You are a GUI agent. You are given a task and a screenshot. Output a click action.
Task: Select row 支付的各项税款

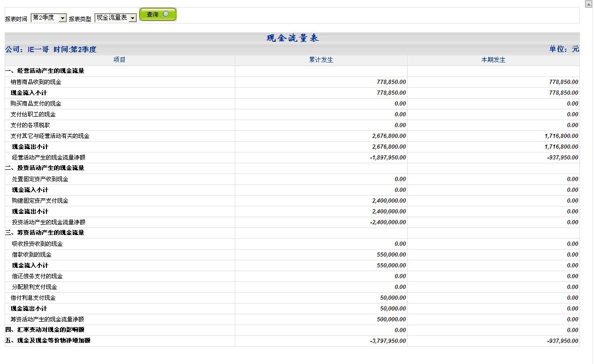pyautogui.click(x=292, y=125)
